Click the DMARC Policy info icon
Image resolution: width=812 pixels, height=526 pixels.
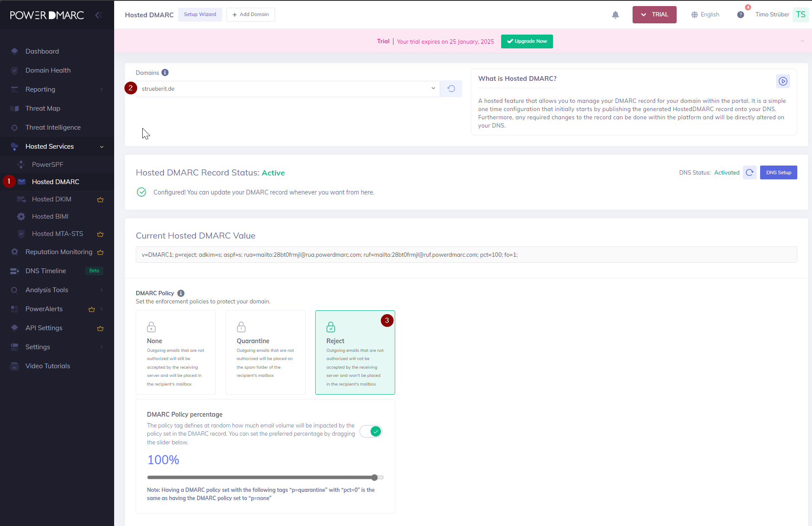[181, 293]
